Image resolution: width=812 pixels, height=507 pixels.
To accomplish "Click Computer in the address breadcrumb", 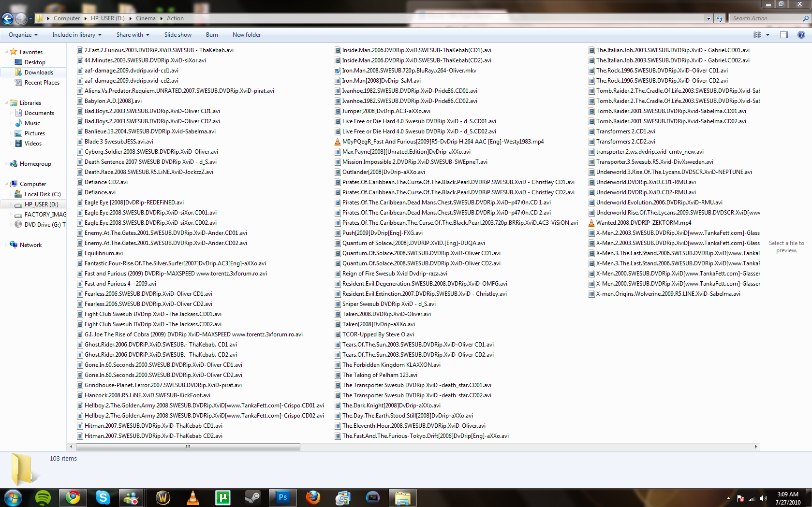I will pos(67,18).
